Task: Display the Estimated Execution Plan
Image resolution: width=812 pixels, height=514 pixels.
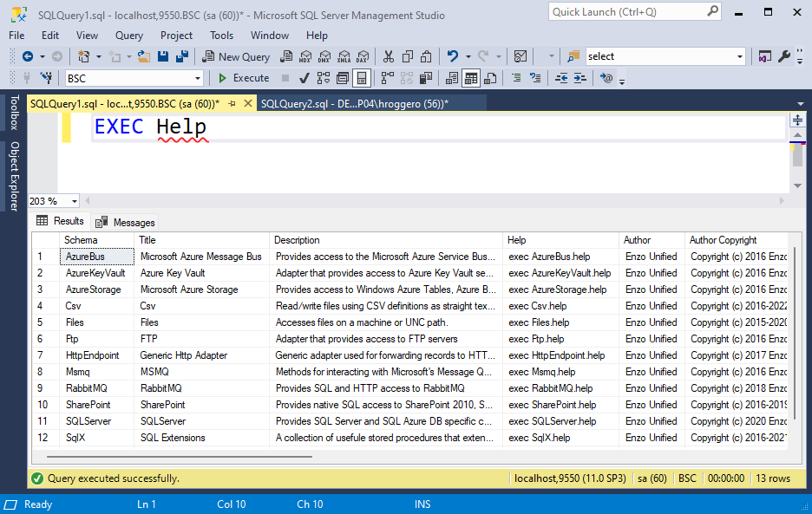Action: (324, 78)
